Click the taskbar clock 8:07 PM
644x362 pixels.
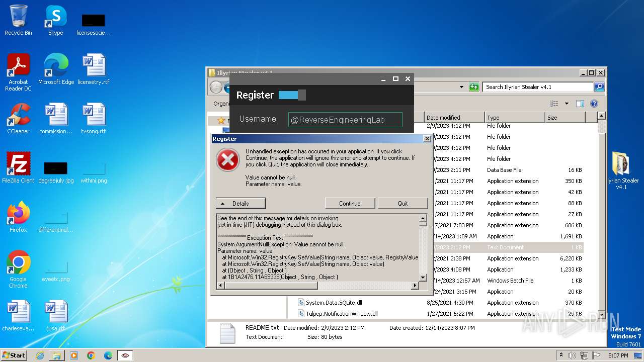pyautogui.click(x=618, y=355)
